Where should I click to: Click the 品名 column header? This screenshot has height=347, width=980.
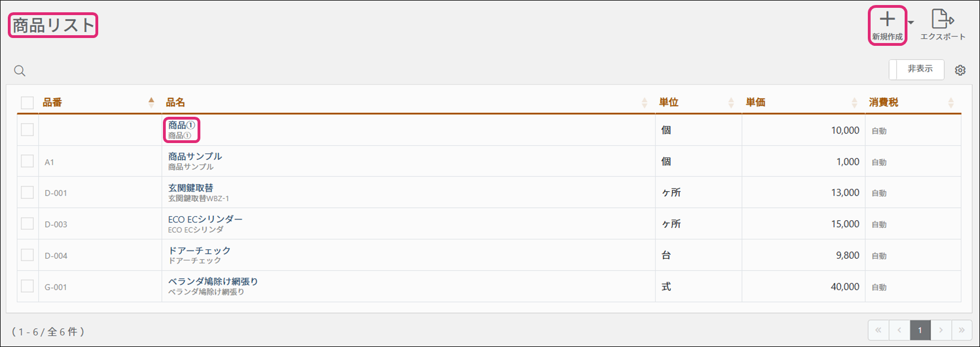pos(175,102)
